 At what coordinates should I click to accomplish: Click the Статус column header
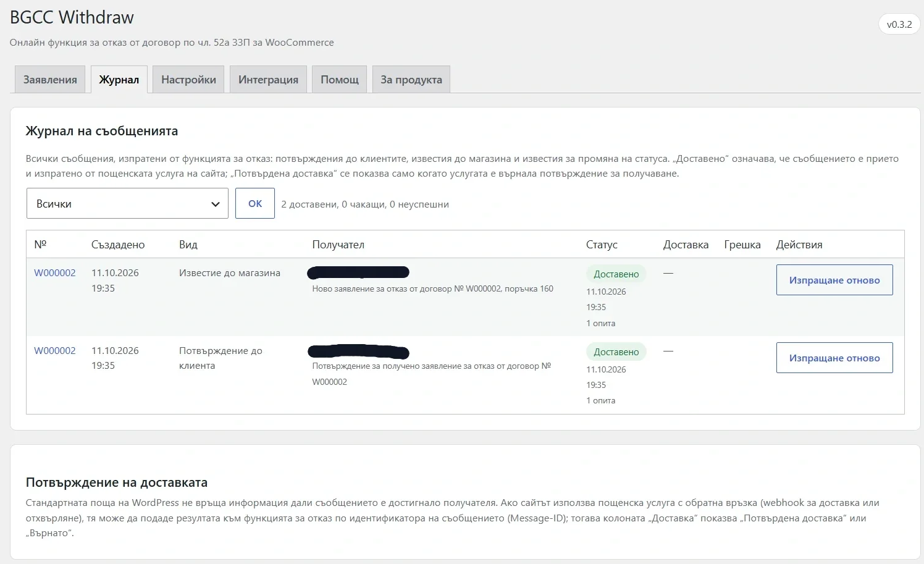(x=602, y=245)
